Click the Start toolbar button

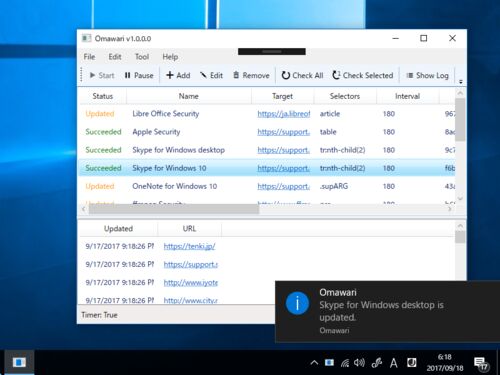pyautogui.click(x=102, y=75)
